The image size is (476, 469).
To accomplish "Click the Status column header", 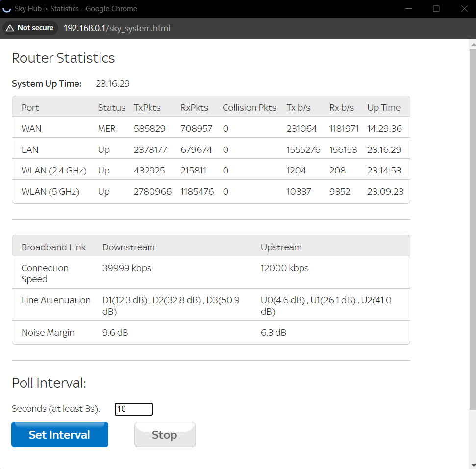I will (x=111, y=108).
